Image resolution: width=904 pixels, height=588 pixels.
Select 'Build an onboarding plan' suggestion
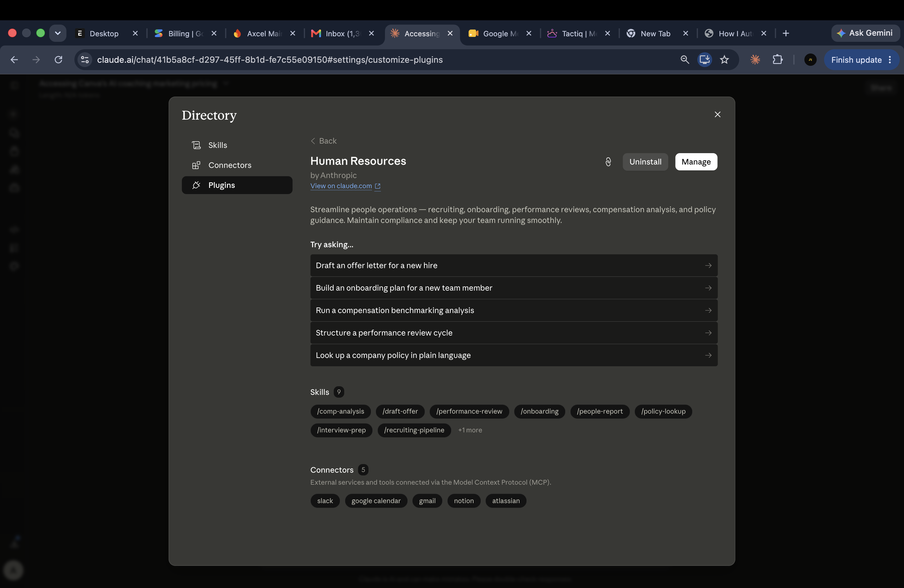click(x=513, y=288)
